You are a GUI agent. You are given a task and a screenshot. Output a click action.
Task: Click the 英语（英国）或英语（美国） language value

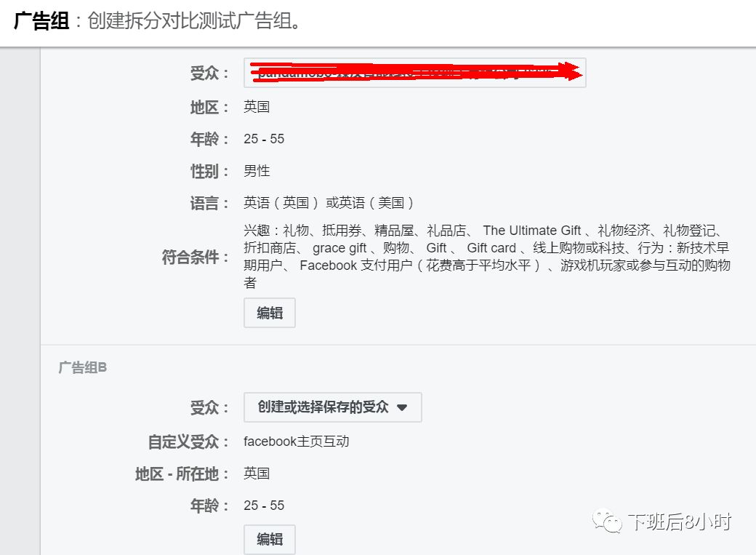329,203
